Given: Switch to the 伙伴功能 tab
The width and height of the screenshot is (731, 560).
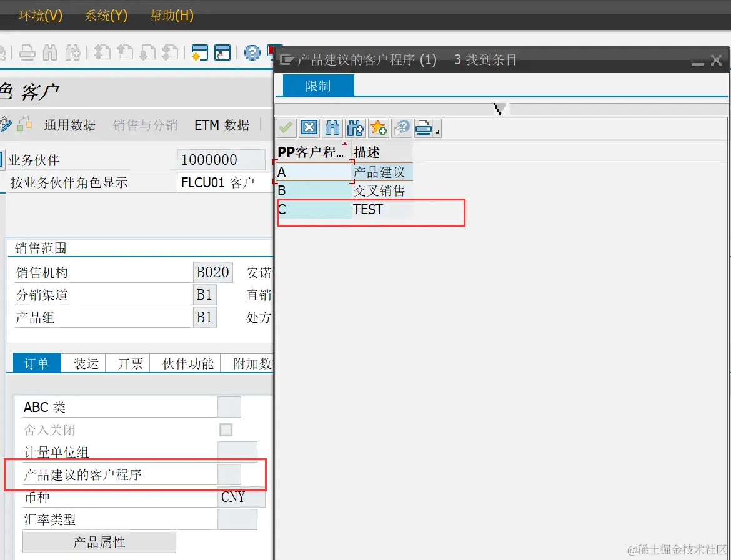Looking at the screenshot, I should point(187,363).
